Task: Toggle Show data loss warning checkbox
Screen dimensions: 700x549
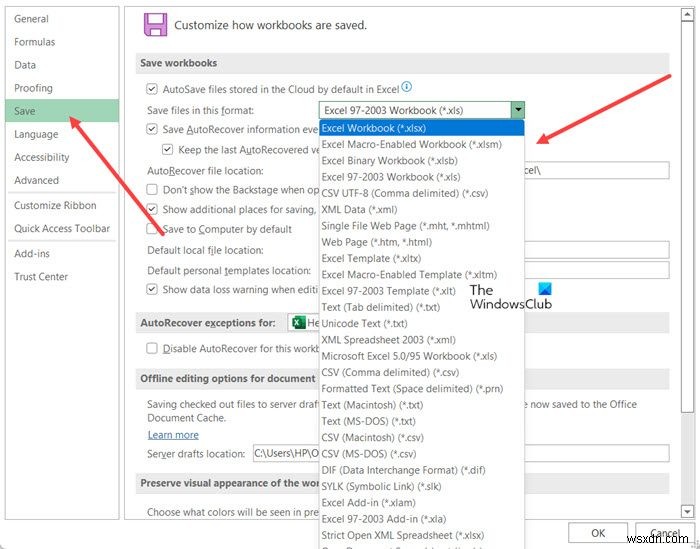Action: click(152, 289)
